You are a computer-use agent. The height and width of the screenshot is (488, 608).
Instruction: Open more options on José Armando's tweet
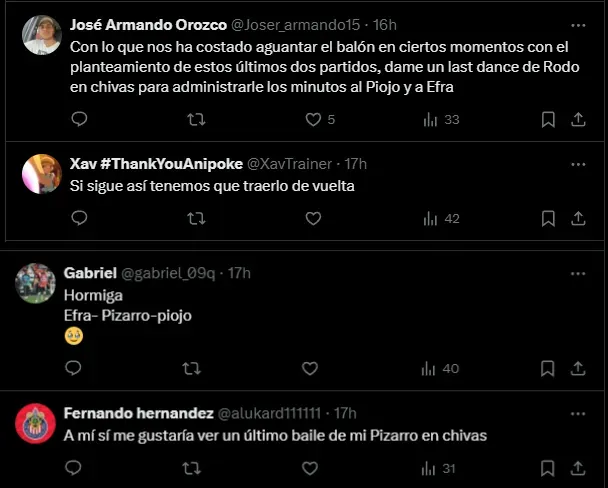578,24
